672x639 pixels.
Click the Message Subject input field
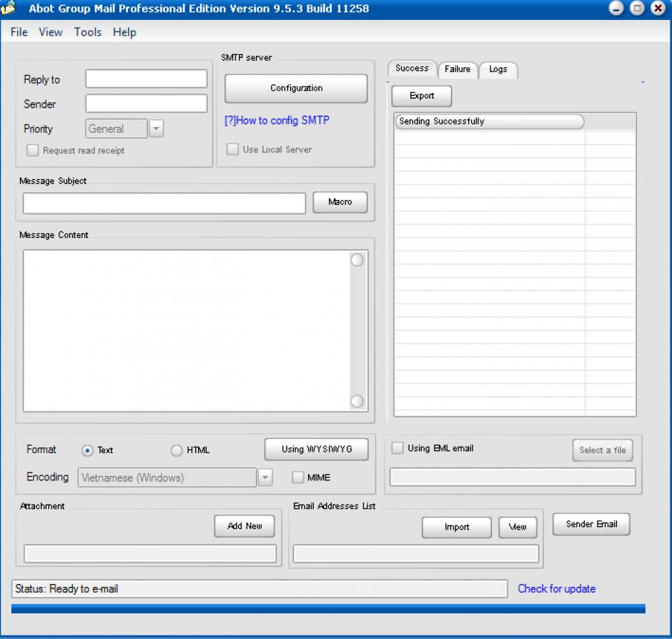164,203
